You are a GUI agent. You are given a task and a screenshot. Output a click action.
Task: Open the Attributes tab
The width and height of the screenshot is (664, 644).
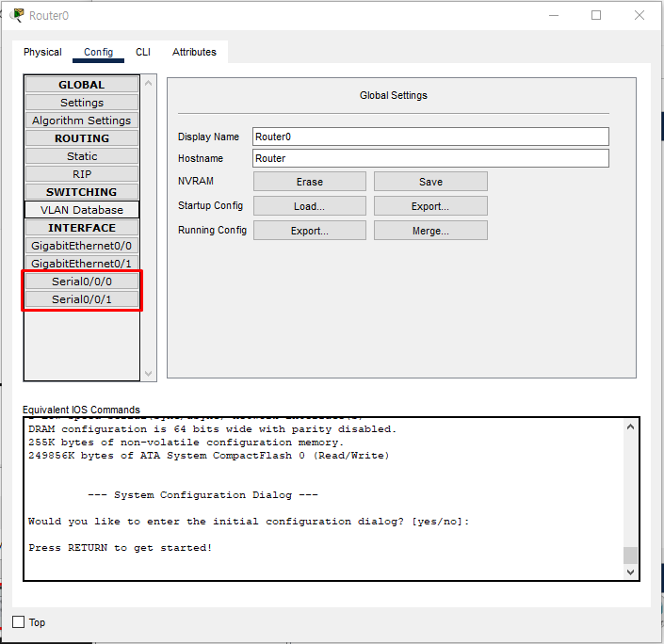click(x=194, y=52)
